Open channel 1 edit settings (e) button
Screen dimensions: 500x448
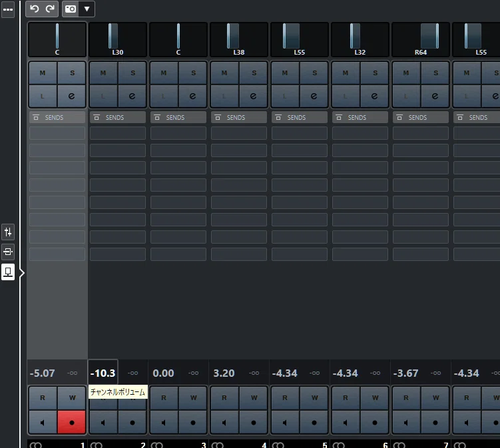pyautogui.click(x=72, y=96)
